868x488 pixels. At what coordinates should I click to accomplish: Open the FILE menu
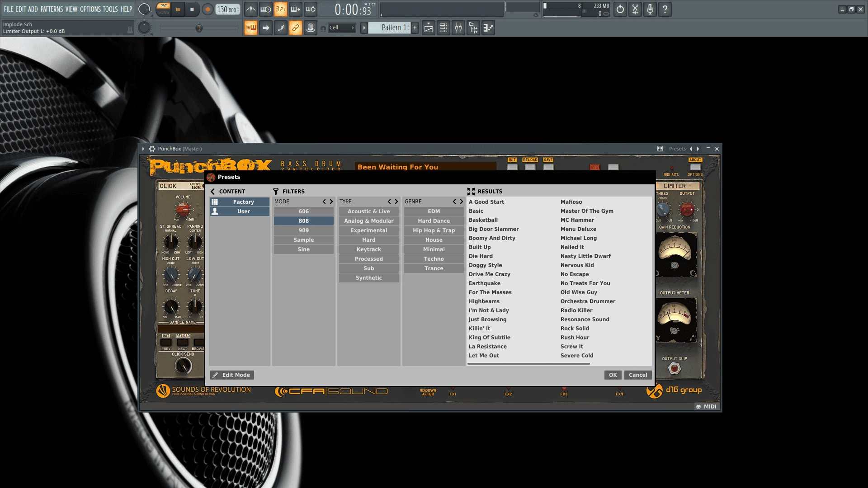(x=9, y=9)
